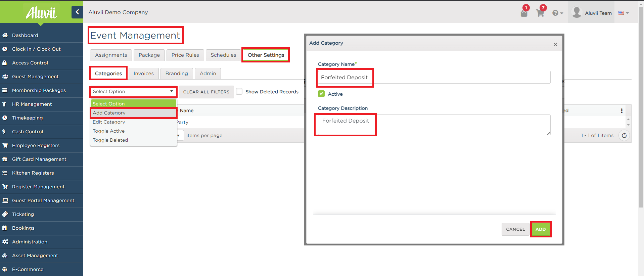This screenshot has height=276, width=644.
Task: Choose Select Option in the dropdown list
Action: (x=133, y=104)
